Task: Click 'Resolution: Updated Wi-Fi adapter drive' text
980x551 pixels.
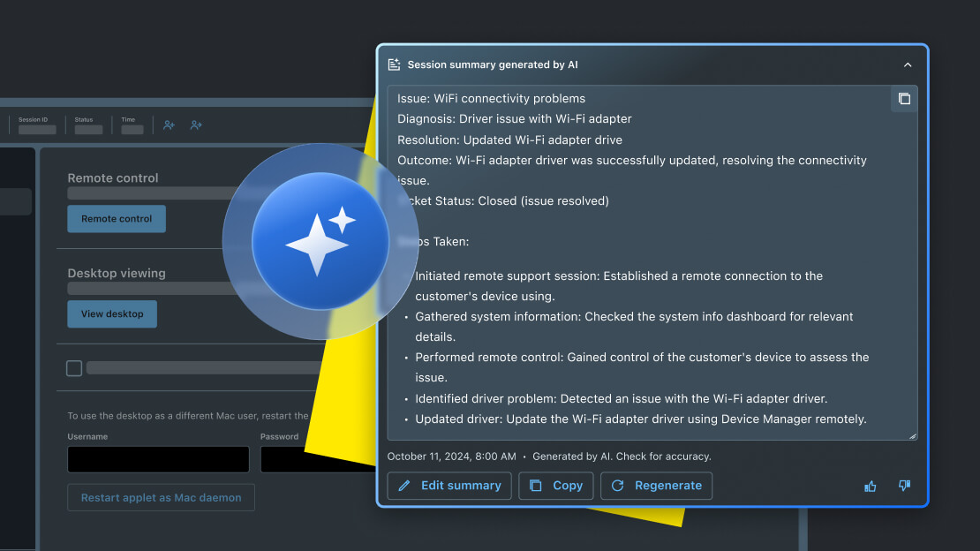Action: coord(510,140)
